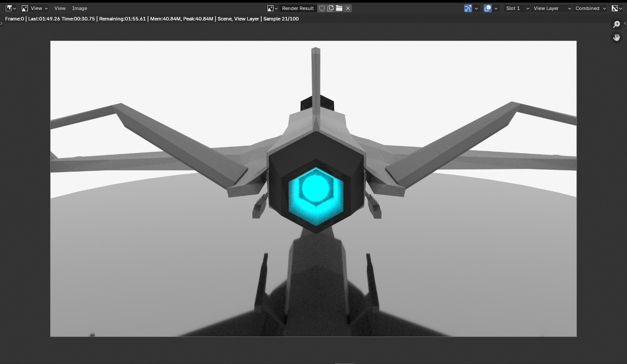Click the 'Frame:0' status text
627x364 pixels.
tap(14, 19)
